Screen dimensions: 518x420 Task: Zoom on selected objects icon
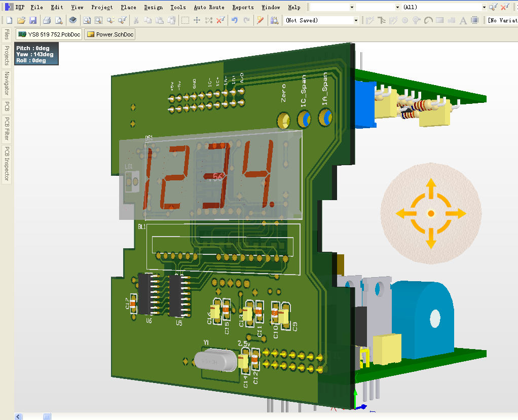point(110,20)
